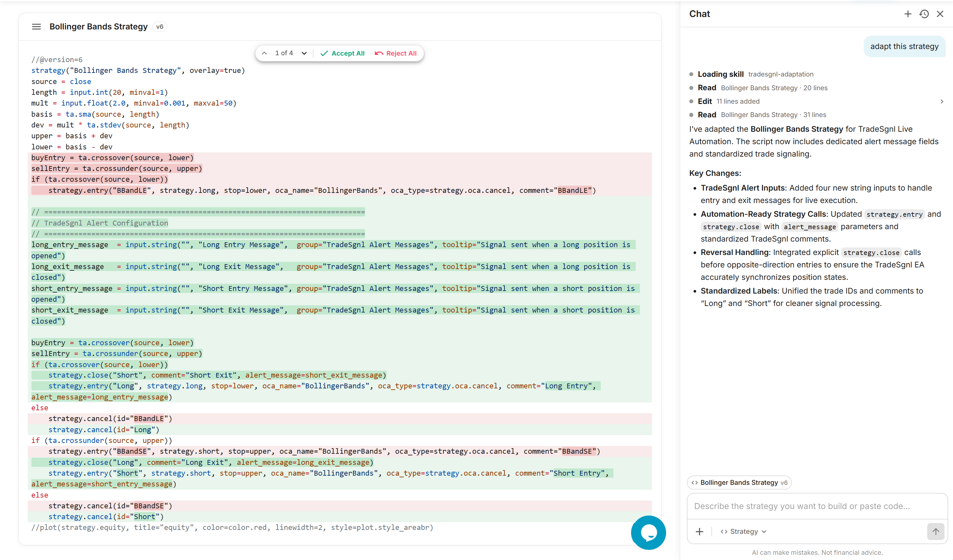
Task: Click the '//@version=6' code line
Action: (57, 60)
